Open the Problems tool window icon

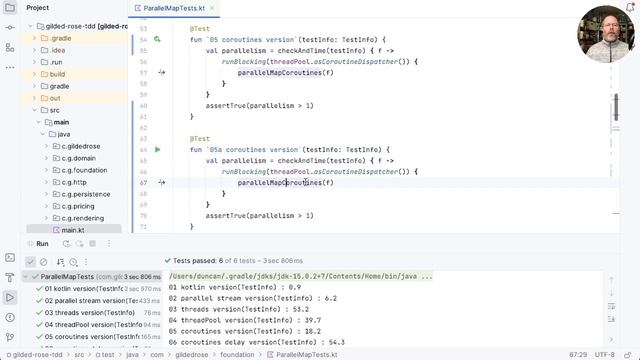(x=10, y=317)
